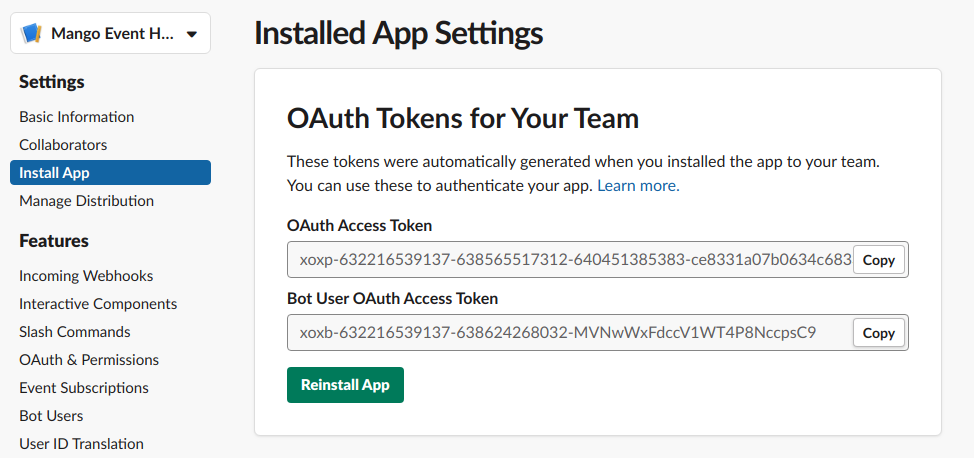This screenshot has width=974, height=458.
Task: Open the Mango Event H... app switcher
Action: point(110,34)
